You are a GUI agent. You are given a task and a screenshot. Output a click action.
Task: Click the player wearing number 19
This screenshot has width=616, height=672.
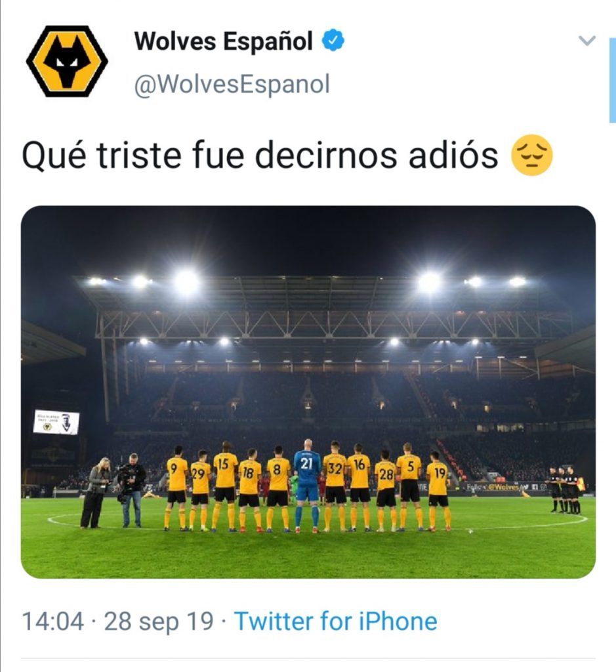439,491
